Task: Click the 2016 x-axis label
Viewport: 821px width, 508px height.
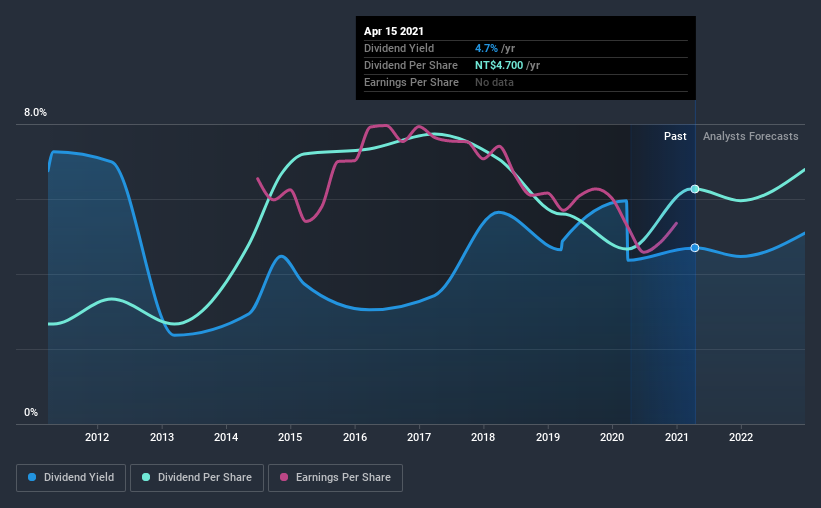Action: [355, 437]
